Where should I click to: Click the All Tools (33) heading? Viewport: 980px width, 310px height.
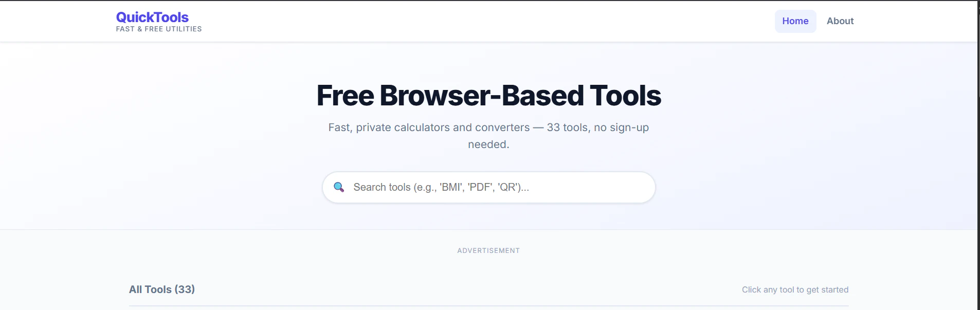(x=162, y=289)
